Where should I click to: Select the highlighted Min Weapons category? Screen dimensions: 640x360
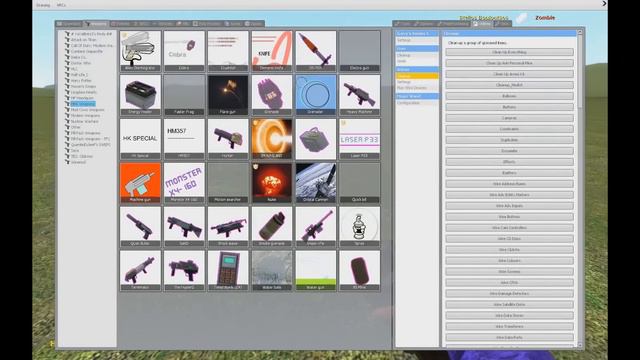83,104
